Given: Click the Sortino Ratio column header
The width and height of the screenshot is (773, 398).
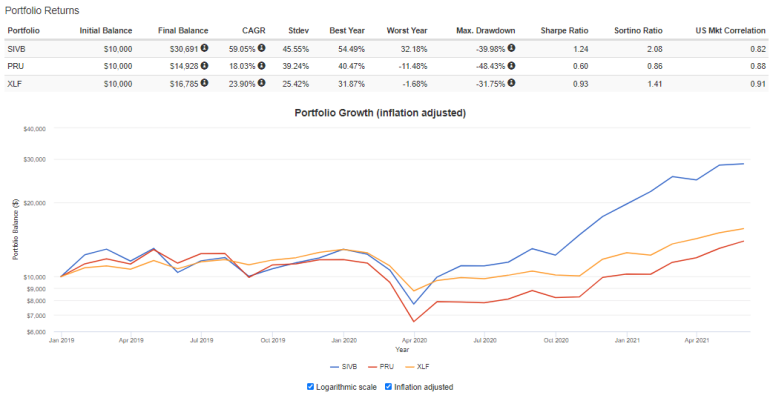Looking at the screenshot, I should (638, 31).
